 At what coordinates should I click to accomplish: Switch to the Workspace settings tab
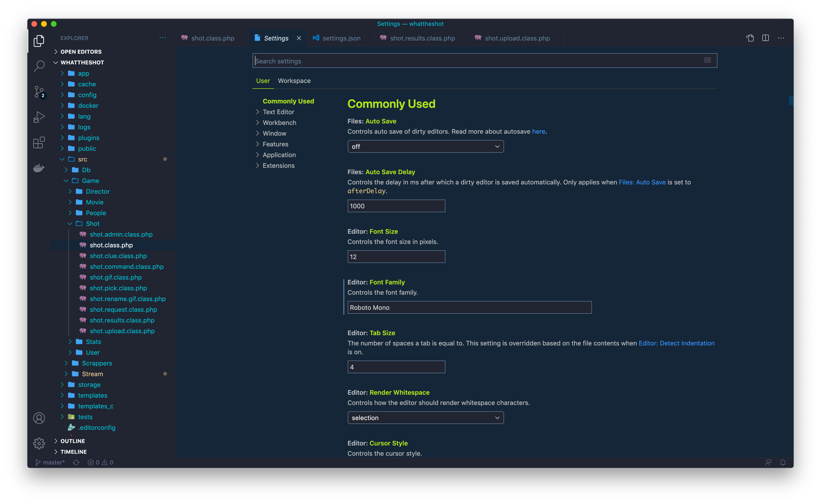294,81
